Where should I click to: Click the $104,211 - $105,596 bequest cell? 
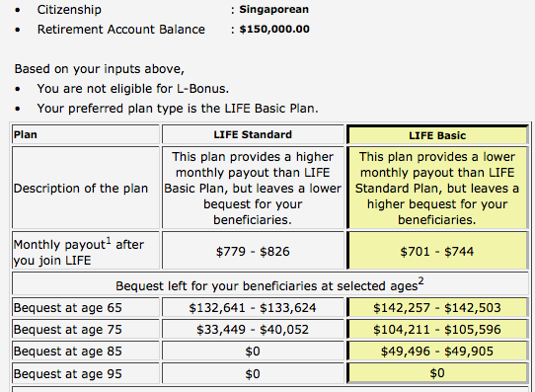[437, 330]
